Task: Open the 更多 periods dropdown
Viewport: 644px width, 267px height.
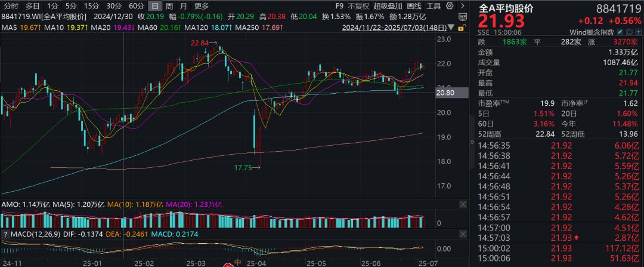Action: [x=201, y=6]
